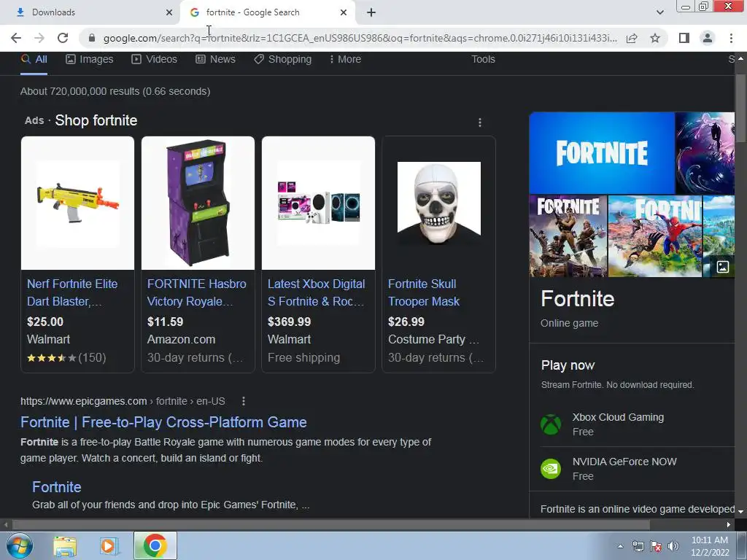Screen dimensions: 747x560
Task: Click the Amazon.com seller name
Action: point(181,339)
